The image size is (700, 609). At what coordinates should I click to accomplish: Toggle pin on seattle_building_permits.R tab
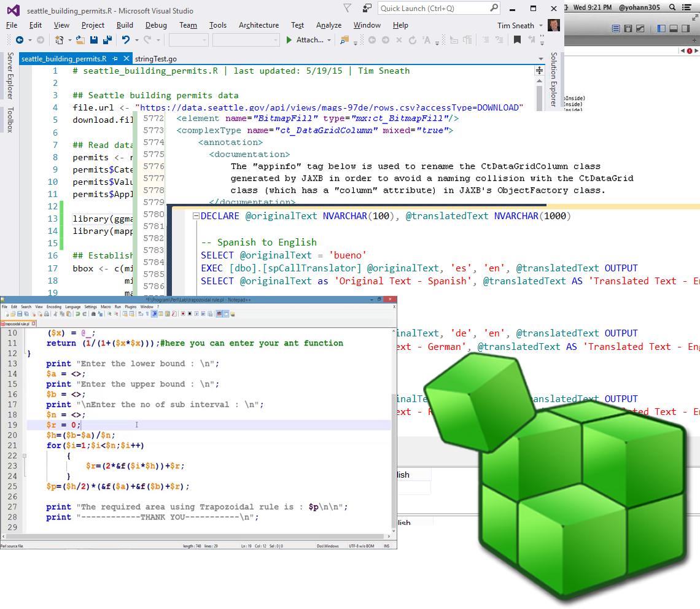115,58
